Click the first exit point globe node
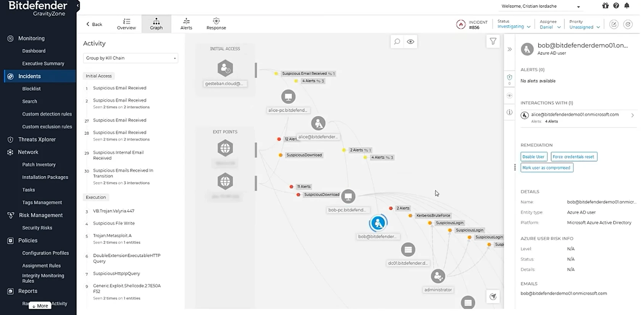 click(x=225, y=148)
